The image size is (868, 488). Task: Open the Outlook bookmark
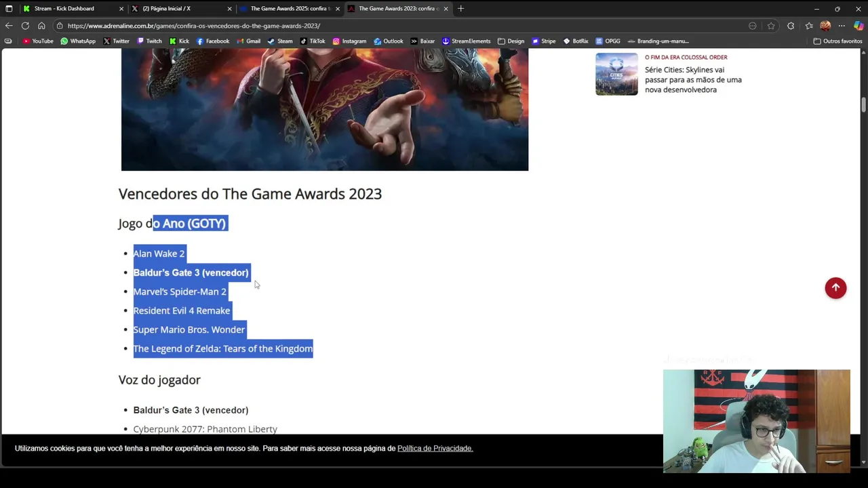point(389,41)
